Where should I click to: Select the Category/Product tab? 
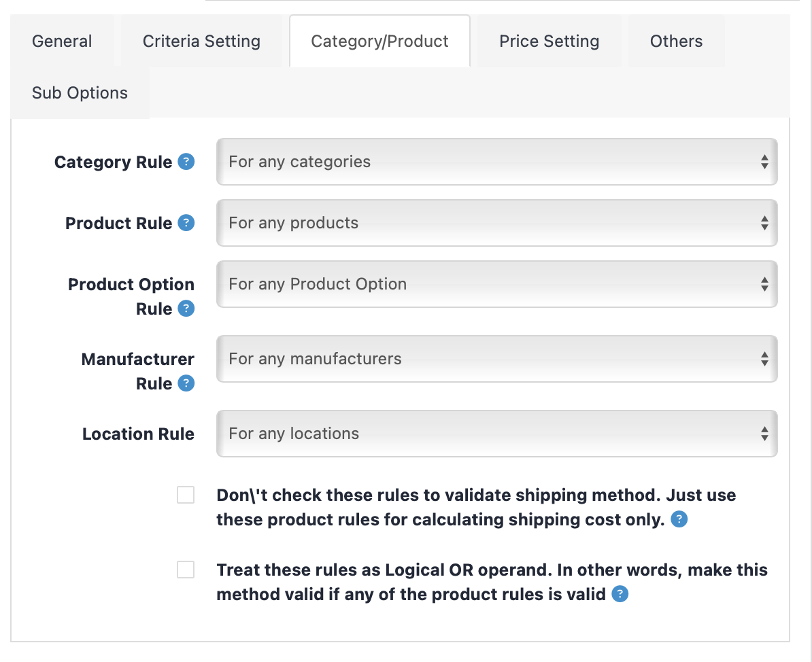(379, 41)
